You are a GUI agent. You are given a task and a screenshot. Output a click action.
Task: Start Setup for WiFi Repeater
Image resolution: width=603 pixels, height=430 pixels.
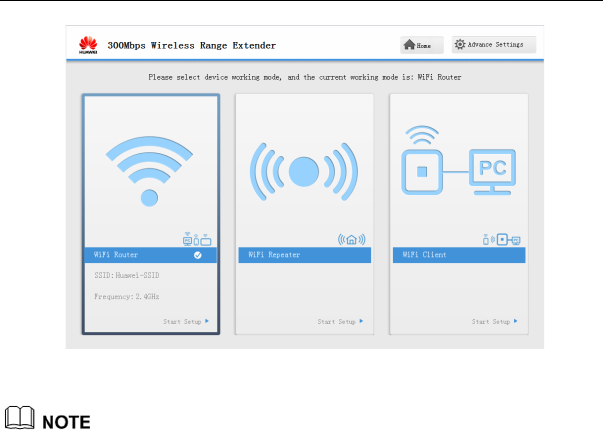340,322
